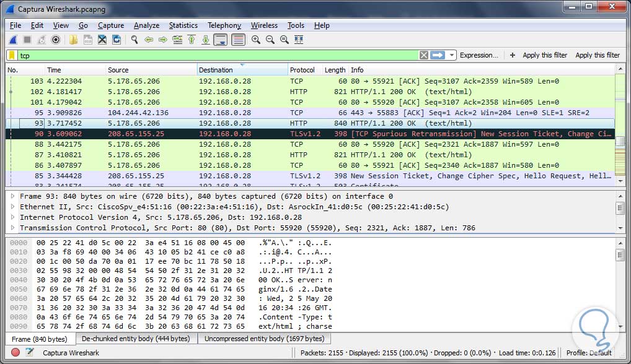Toggle packet list colorization
Viewport: 631px width, 364px height.
238,40
